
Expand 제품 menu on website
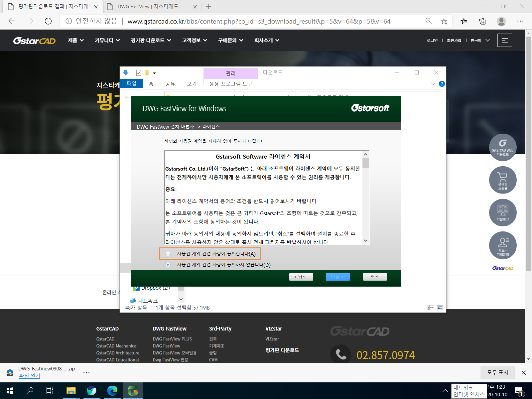click(76, 40)
